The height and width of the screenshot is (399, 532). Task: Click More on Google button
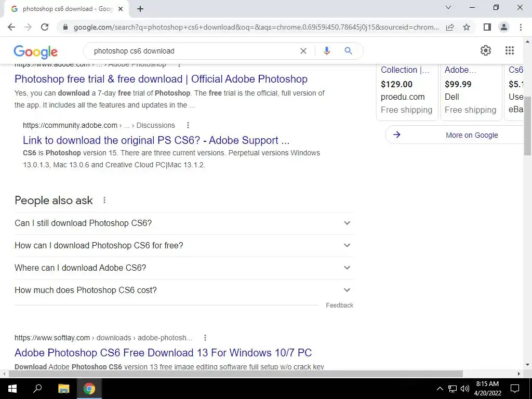click(x=455, y=135)
